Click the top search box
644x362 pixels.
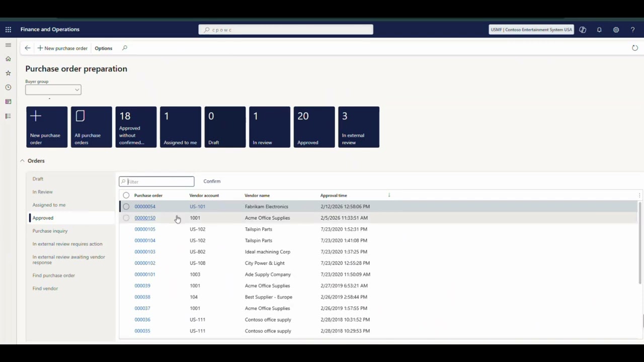[x=286, y=30]
